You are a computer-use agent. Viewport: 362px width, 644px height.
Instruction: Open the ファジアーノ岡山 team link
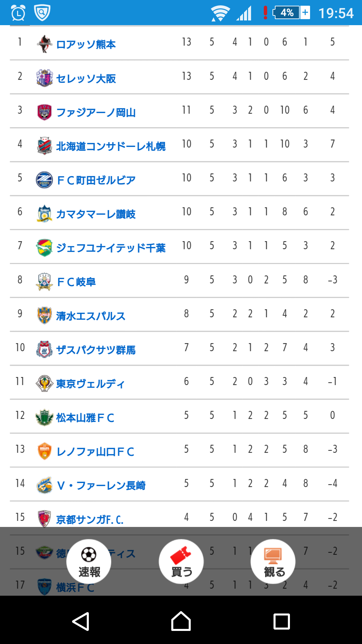pos(96,112)
